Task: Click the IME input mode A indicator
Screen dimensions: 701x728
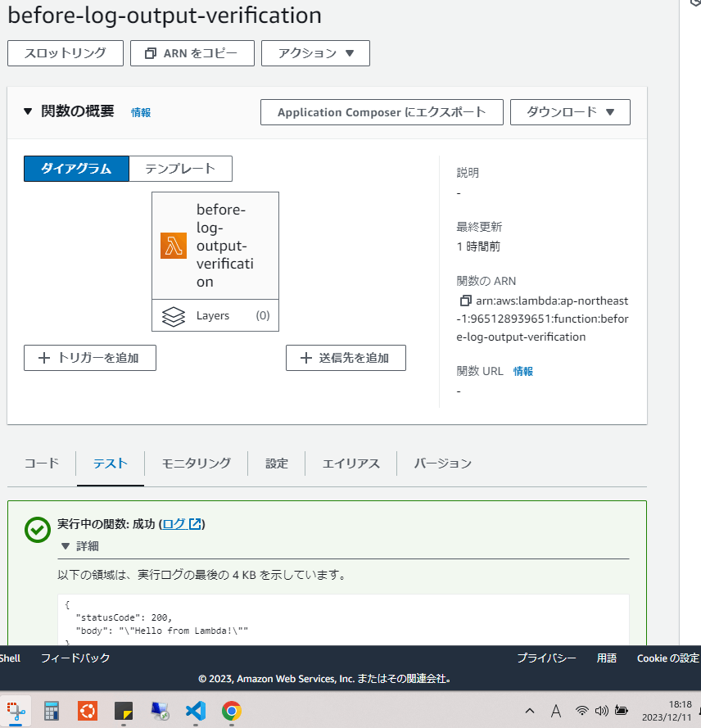Action: pos(556,711)
